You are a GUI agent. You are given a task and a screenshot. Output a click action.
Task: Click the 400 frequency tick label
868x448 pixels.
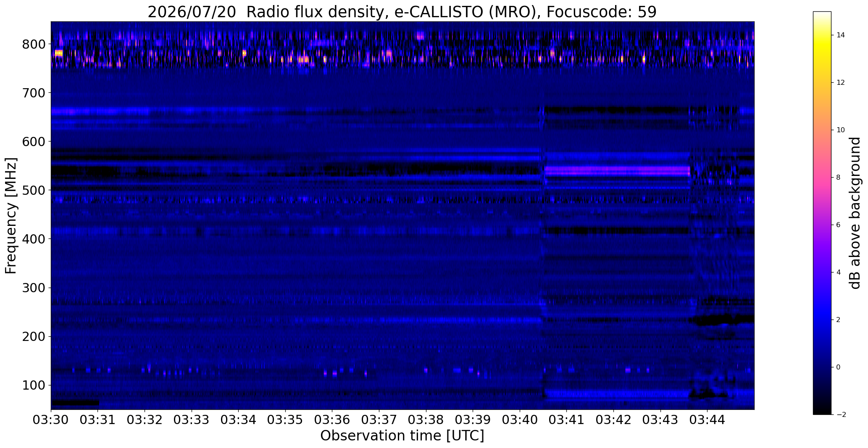(x=34, y=239)
